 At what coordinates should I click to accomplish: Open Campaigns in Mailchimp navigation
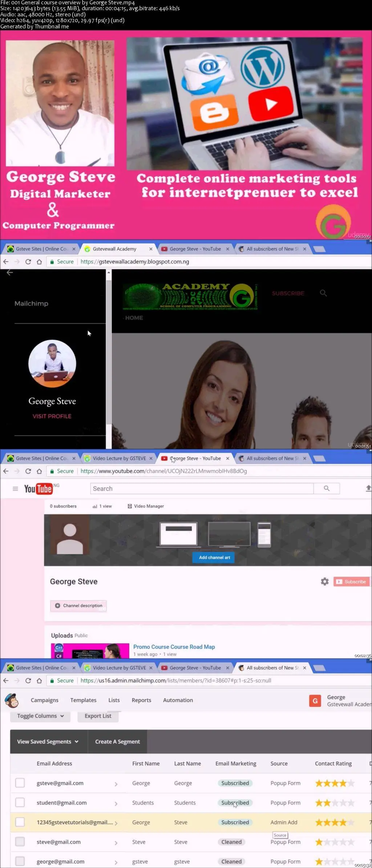pyautogui.click(x=44, y=700)
